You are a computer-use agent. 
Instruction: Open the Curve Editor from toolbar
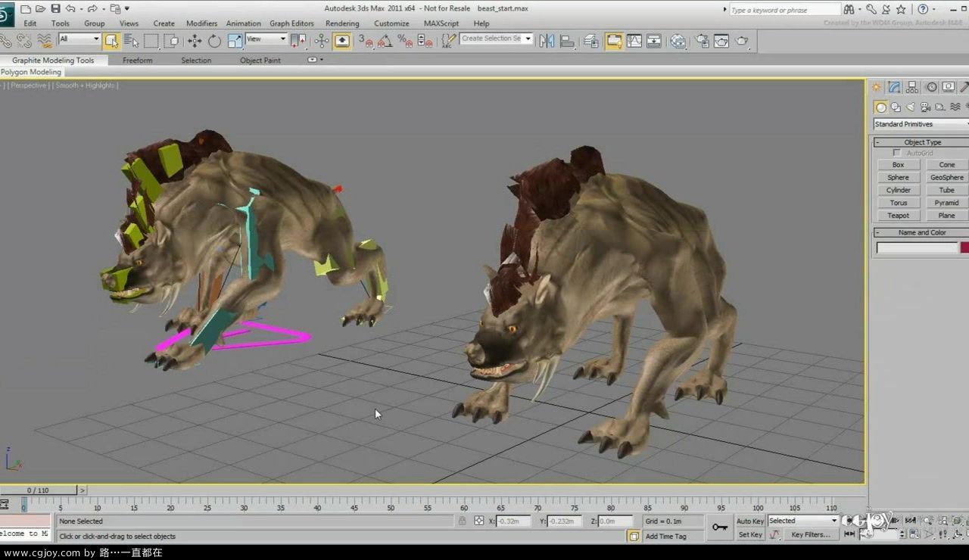pyautogui.click(x=634, y=41)
